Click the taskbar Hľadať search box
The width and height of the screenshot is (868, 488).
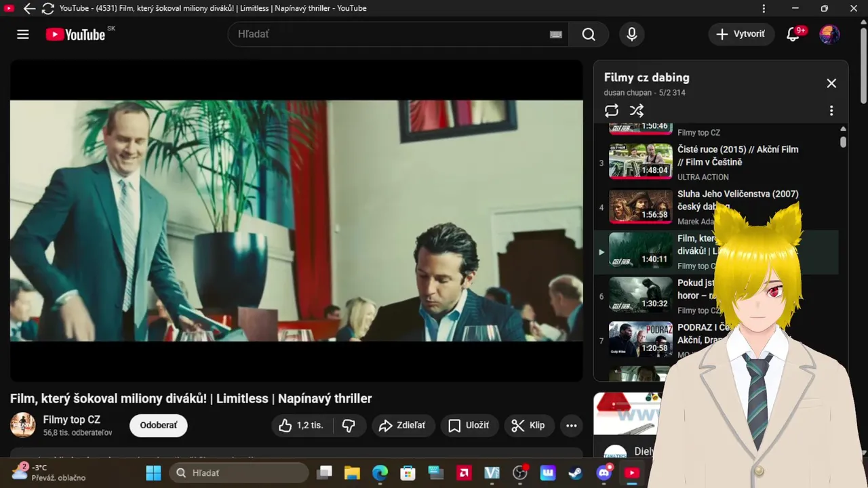click(x=239, y=473)
